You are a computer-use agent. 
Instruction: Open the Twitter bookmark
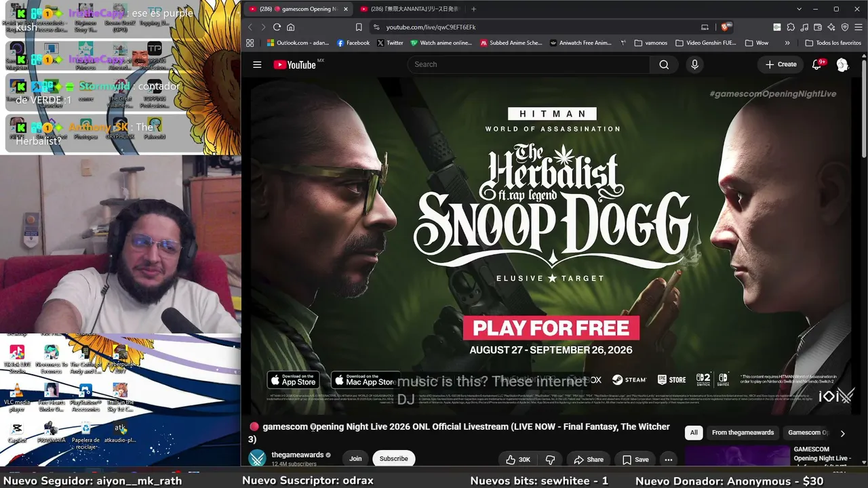pos(390,43)
